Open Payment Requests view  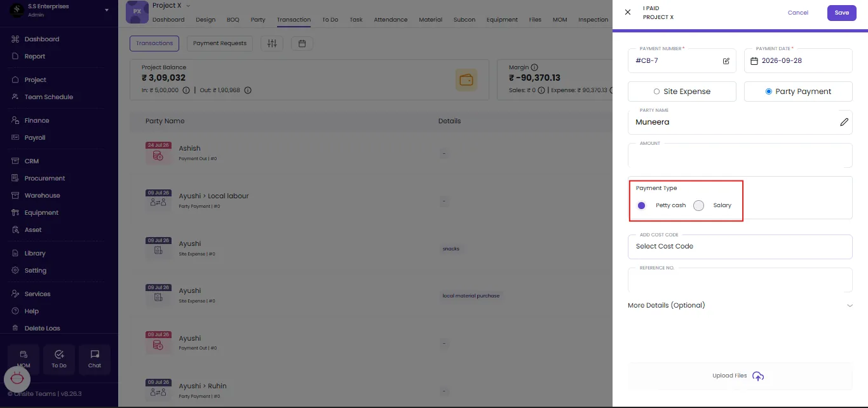(x=220, y=43)
